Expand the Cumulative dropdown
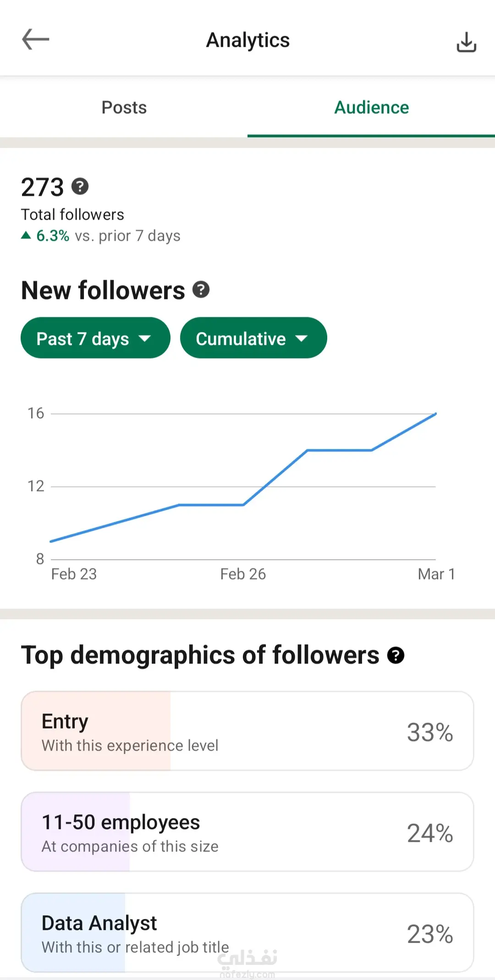The image size is (495, 980). click(253, 338)
